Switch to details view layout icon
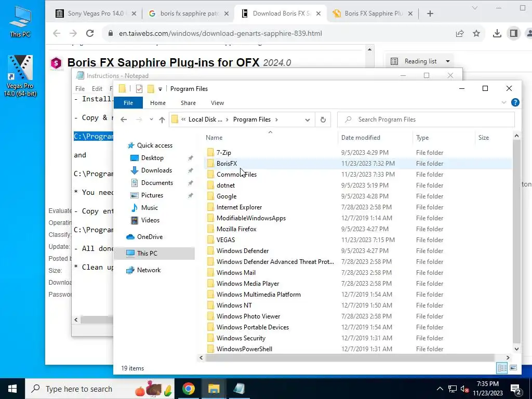532x399 pixels. (x=502, y=368)
